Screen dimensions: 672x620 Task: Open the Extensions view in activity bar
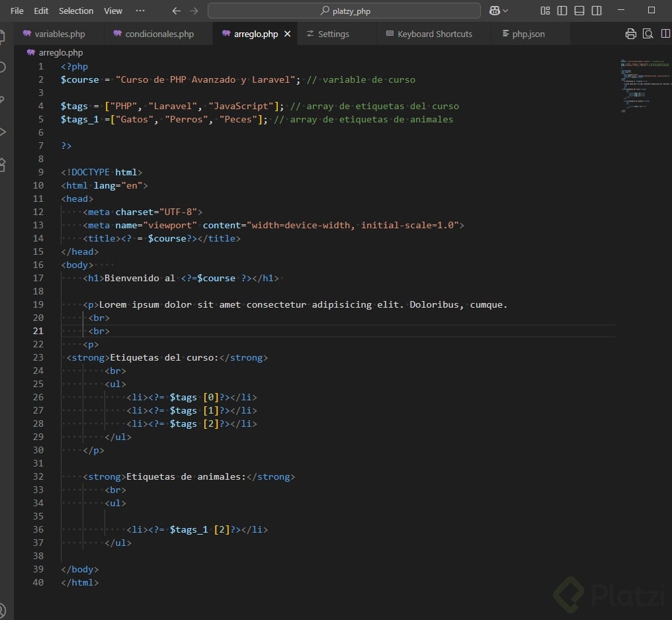[x=3, y=164]
